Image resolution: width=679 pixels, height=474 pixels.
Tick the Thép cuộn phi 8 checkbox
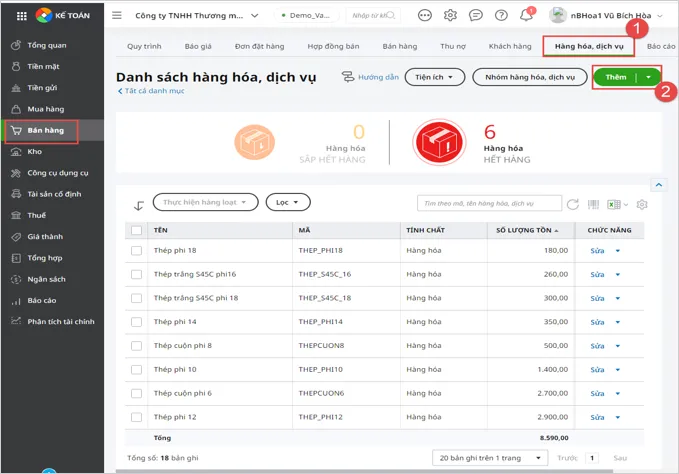(137, 346)
